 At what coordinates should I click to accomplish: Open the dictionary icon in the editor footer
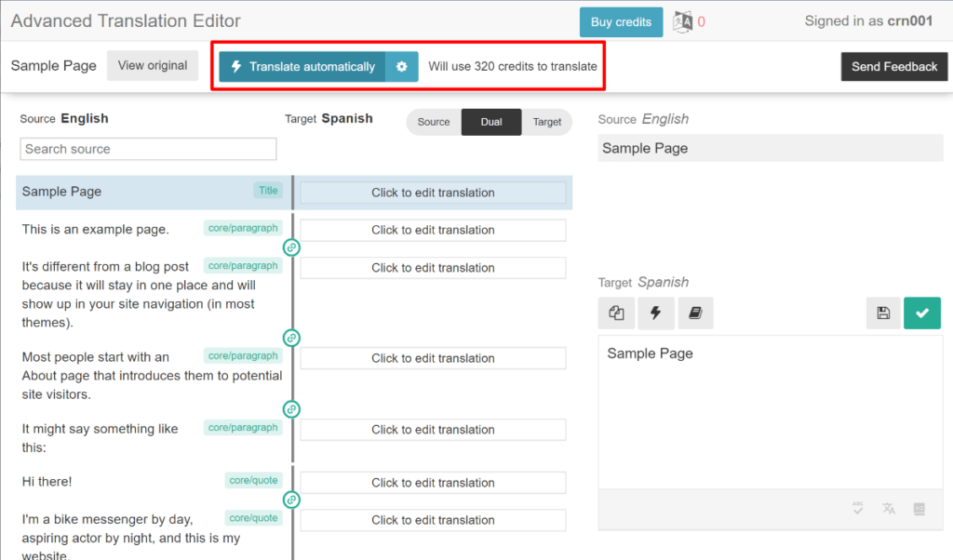(919, 509)
